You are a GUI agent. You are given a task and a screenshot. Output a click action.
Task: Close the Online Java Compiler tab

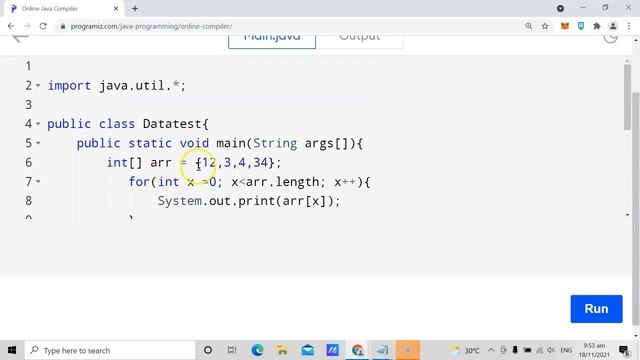(116, 8)
